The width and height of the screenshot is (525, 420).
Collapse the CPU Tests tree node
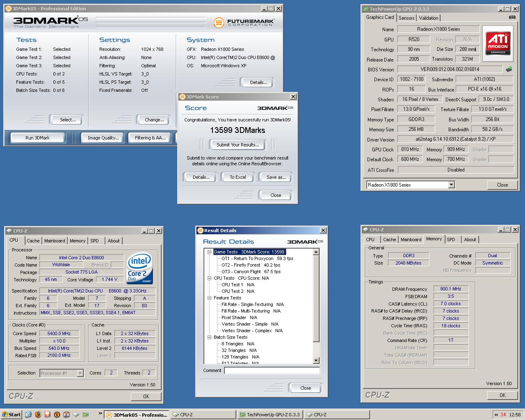pos(209,278)
